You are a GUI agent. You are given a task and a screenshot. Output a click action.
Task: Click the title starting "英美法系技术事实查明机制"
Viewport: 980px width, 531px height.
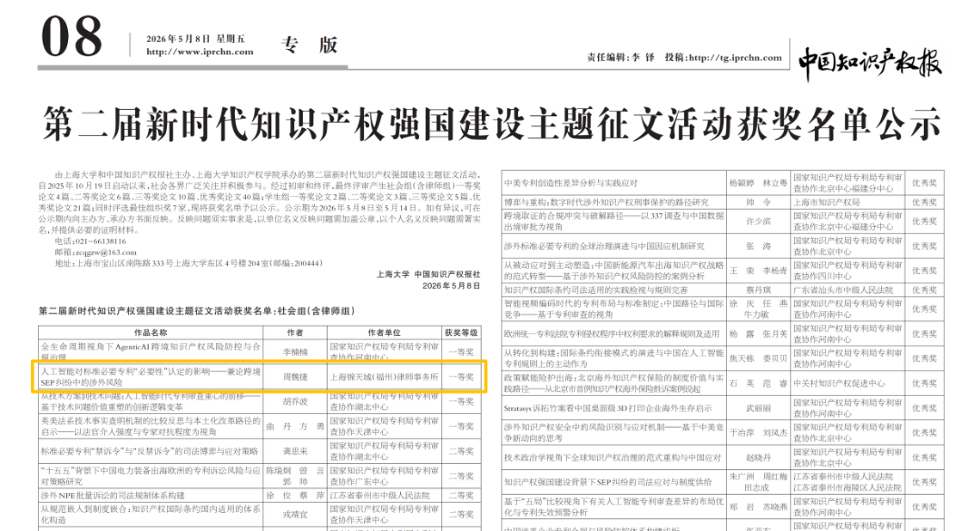151,426
